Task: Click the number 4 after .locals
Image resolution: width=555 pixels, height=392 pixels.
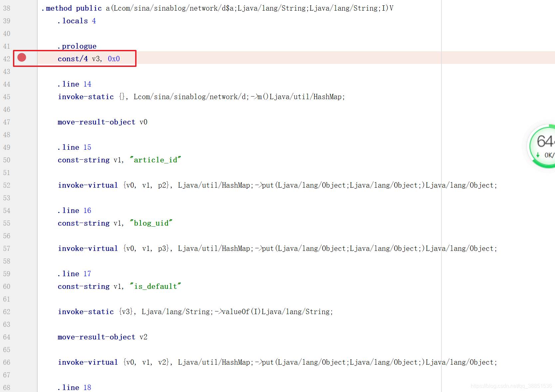Action: (x=94, y=21)
